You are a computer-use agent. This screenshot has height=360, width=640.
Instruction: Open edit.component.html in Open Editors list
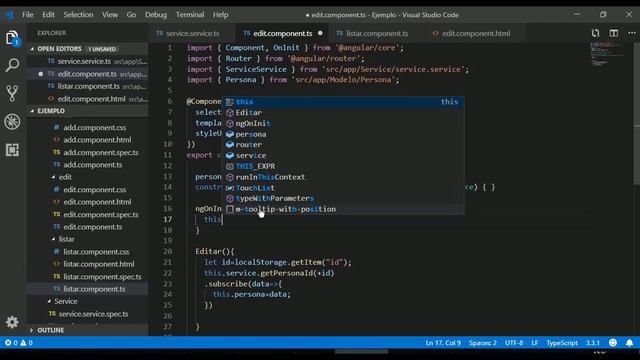point(87,99)
